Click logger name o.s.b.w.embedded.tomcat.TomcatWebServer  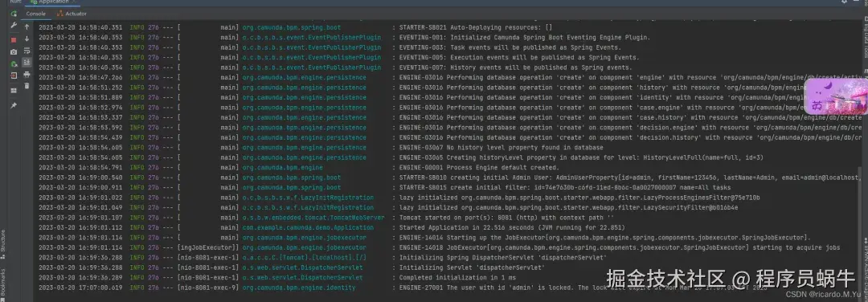pyautogui.click(x=313, y=218)
